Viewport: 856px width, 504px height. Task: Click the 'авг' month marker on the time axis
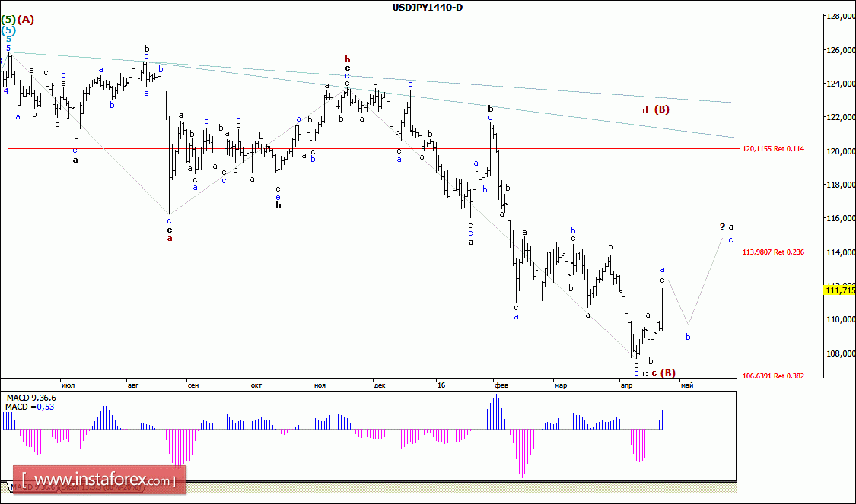coord(133,385)
